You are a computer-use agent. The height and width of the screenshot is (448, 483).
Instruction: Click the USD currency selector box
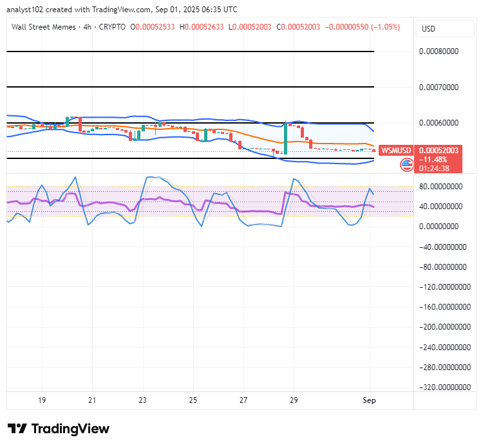click(x=444, y=28)
